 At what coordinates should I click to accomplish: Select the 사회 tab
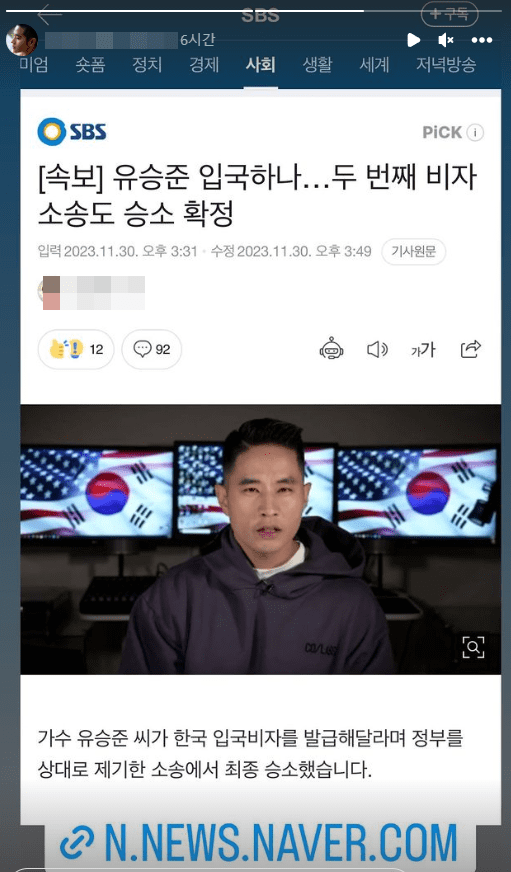coord(260,65)
